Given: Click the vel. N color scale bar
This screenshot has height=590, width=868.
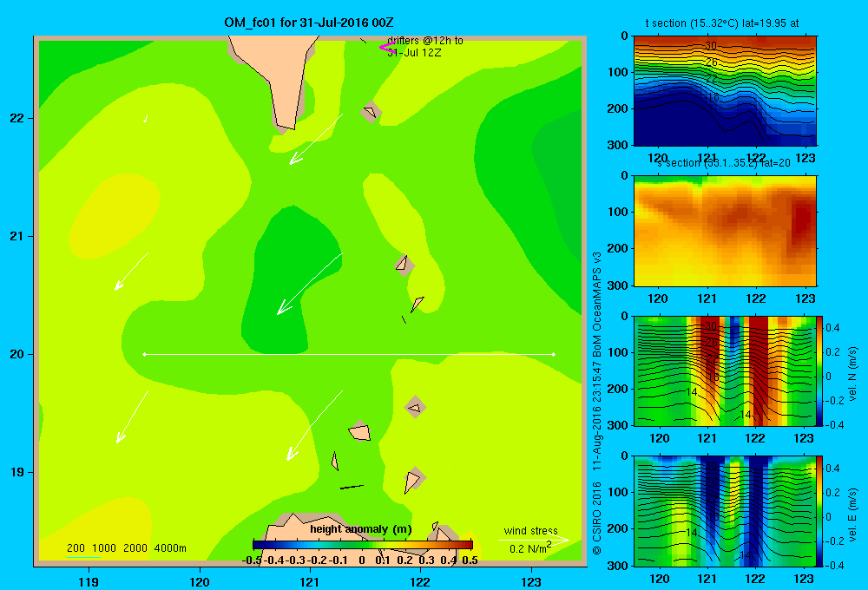Looking at the screenshot, I should (x=820, y=370).
